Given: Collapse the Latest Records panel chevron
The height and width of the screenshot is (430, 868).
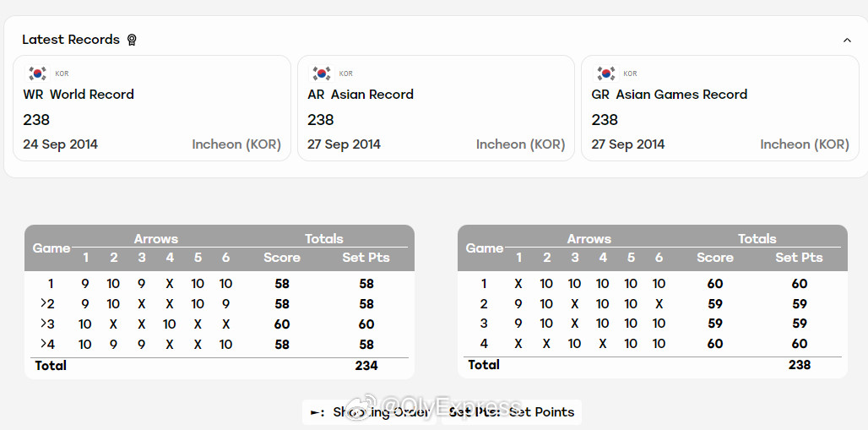Looking at the screenshot, I should pyautogui.click(x=847, y=40).
